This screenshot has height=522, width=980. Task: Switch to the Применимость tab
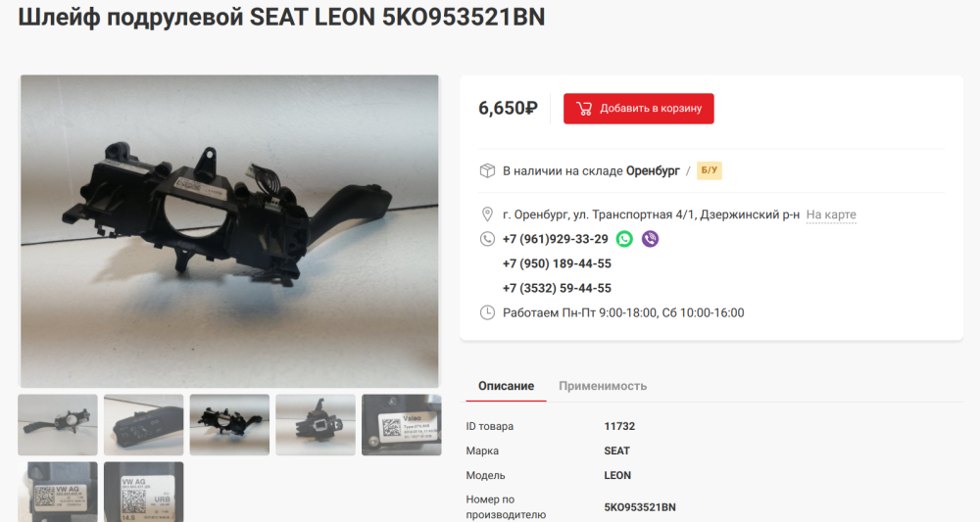[x=603, y=386]
